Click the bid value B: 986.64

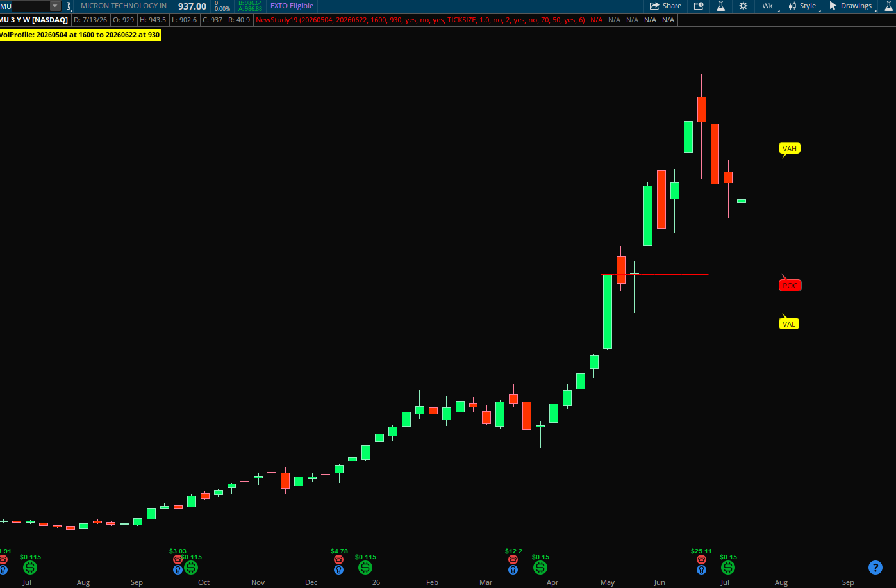(250, 3)
